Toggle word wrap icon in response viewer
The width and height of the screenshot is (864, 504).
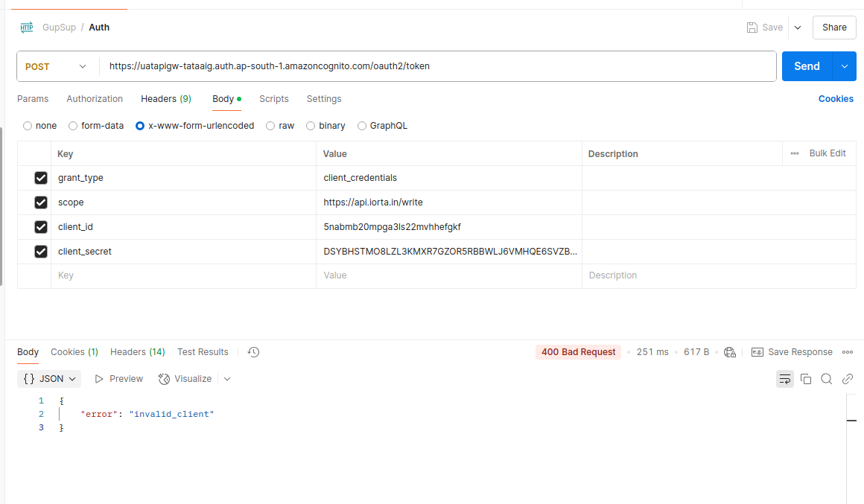[x=784, y=379]
